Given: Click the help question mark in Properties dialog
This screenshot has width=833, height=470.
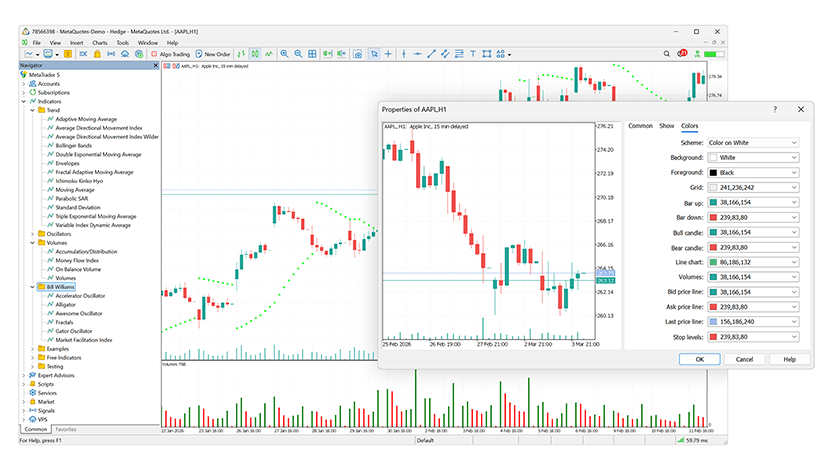Looking at the screenshot, I should point(775,109).
